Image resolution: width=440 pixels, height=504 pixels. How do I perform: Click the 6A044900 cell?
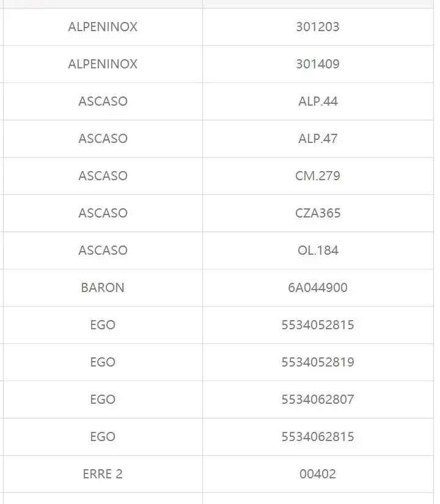(318, 288)
